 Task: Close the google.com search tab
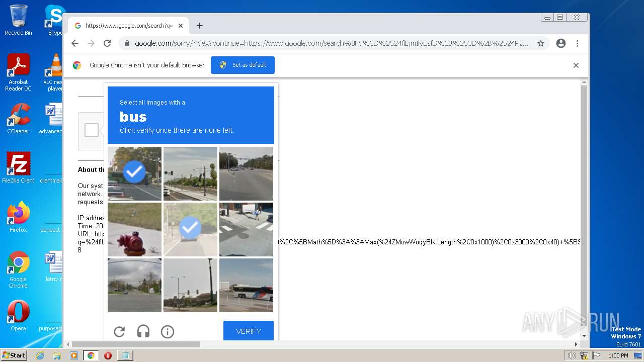[181, 26]
